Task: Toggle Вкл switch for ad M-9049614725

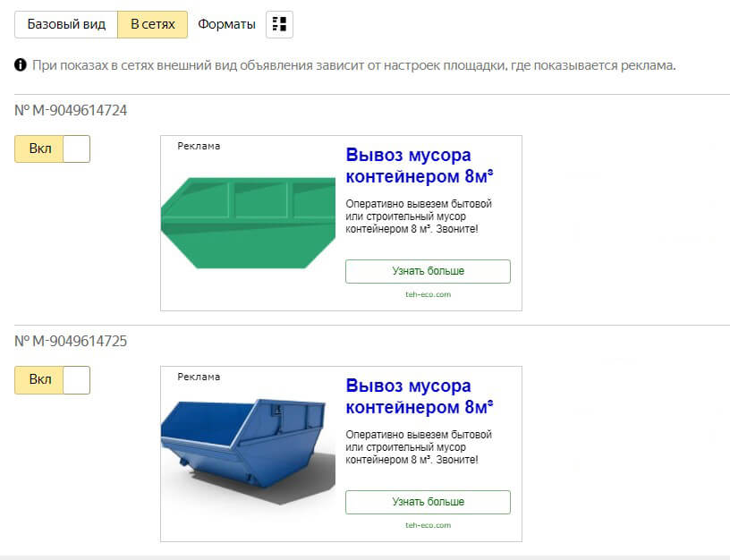Action: pyautogui.click(x=52, y=380)
